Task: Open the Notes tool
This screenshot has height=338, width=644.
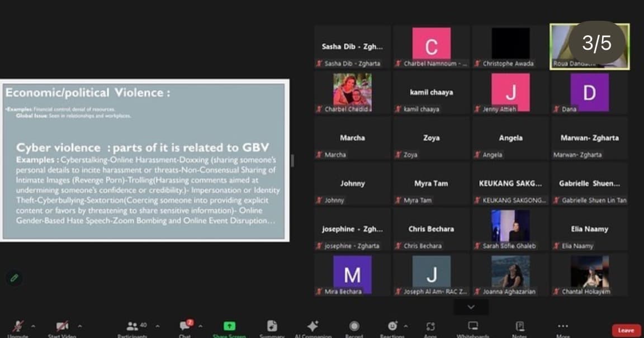Action: point(519,326)
